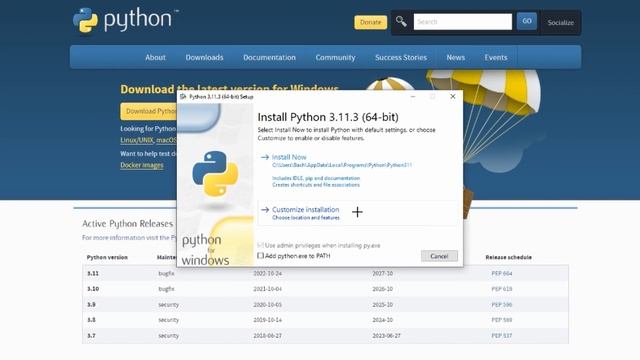Image resolution: width=640 pixels, height=360 pixels.
Task: Open the Events menu
Action: click(x=496, y=58)
